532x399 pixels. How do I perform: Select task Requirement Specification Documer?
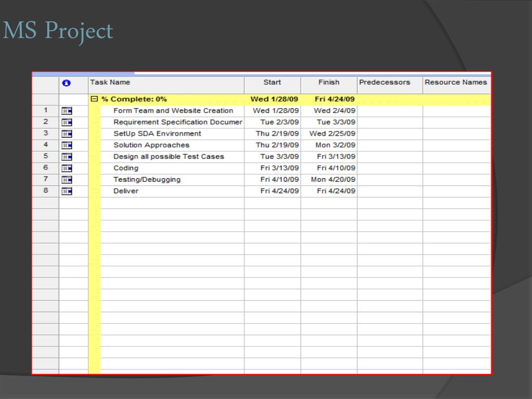[x=178, y=122]
